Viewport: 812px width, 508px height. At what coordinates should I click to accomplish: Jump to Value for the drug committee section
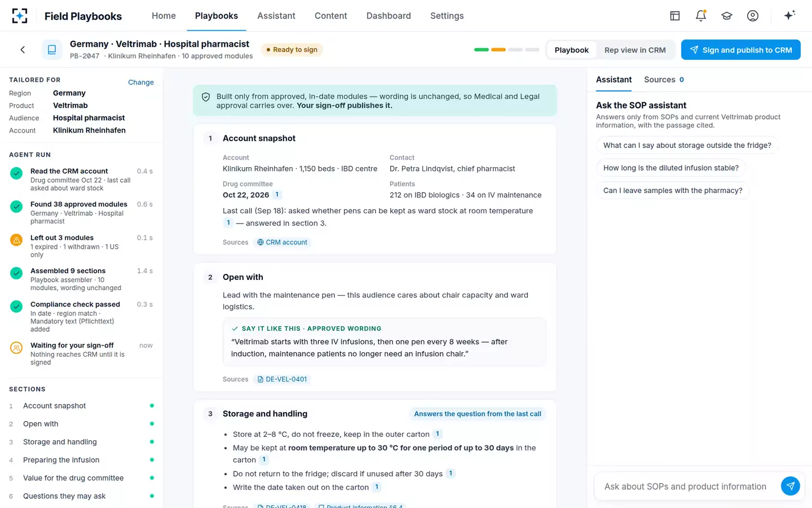click(x=81, y=478)
